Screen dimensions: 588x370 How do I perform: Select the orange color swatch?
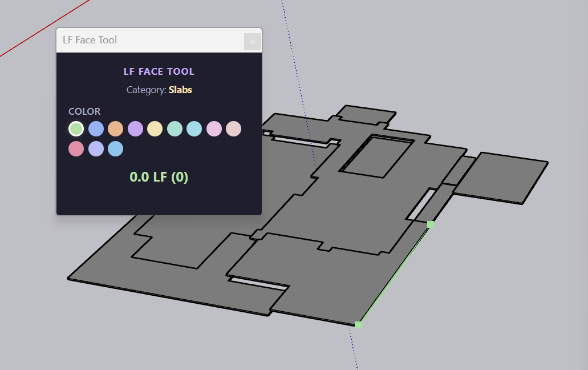115,128
